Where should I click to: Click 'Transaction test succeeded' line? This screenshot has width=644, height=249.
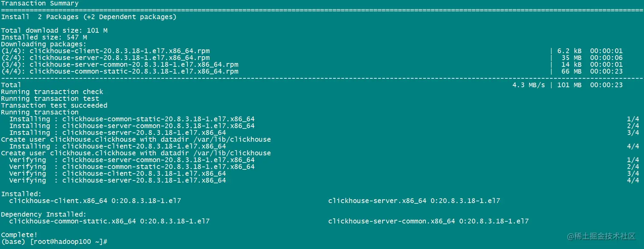coord(54,106)
